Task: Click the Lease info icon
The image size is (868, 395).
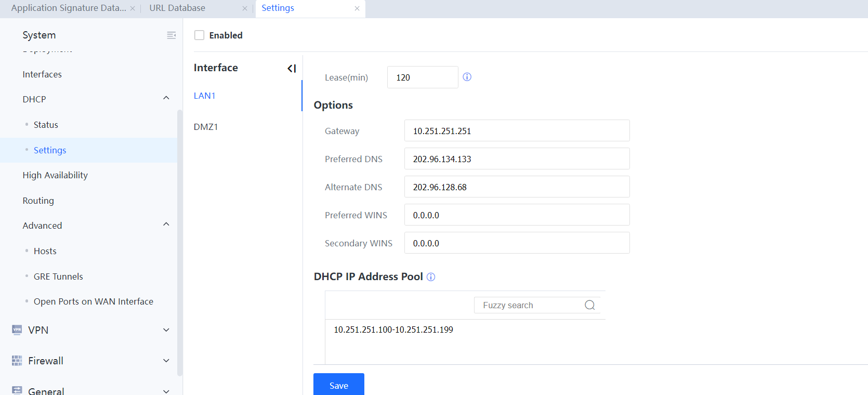Action: tap(467, 77)
